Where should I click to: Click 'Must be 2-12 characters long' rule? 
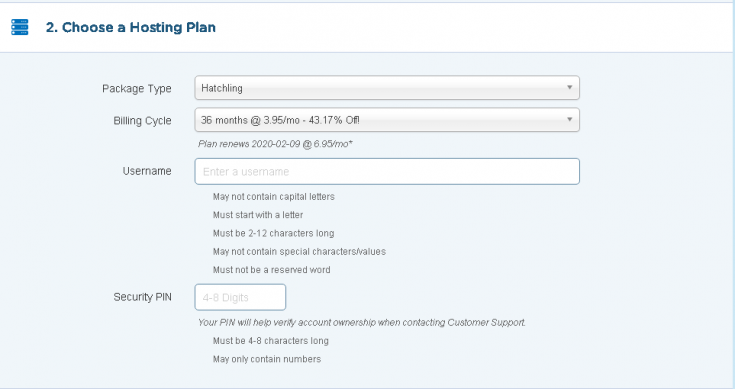tap(273, 233)
